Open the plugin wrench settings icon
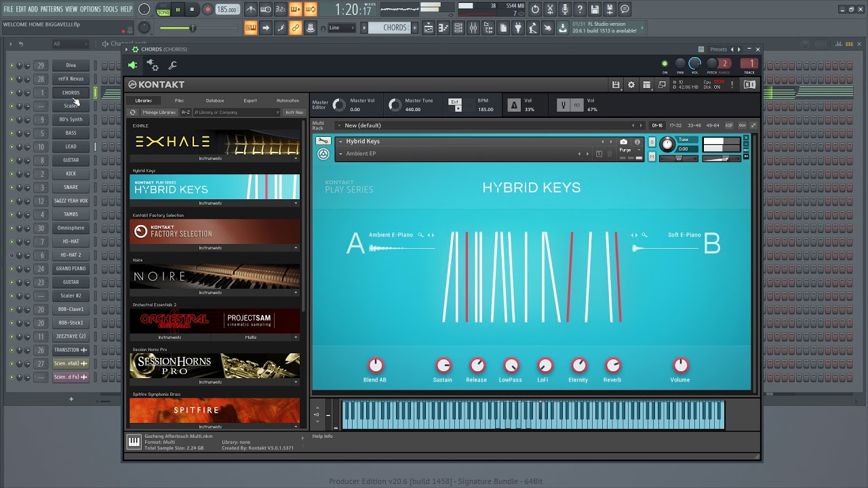 (172, 66)
